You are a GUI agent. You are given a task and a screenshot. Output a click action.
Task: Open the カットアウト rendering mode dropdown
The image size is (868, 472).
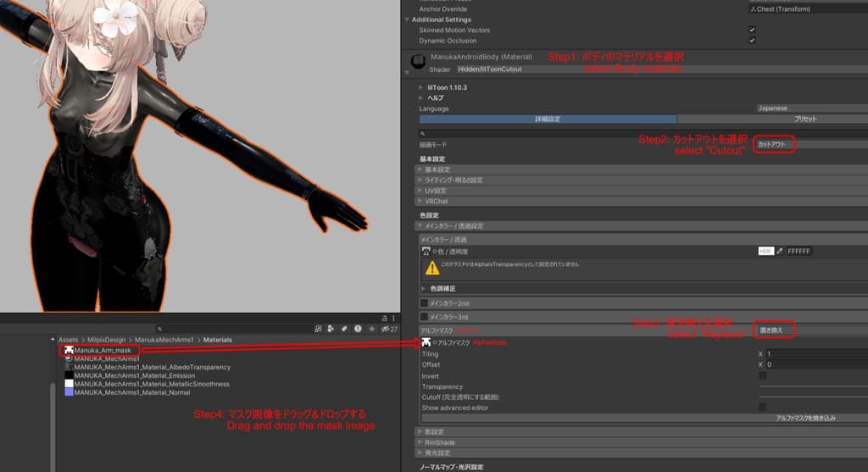[773, 144]
